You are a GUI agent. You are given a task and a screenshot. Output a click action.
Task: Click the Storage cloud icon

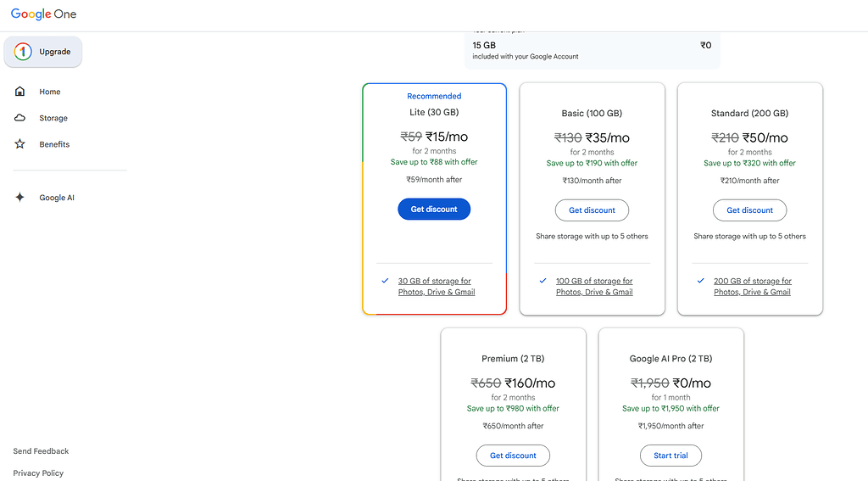[20, 117]
